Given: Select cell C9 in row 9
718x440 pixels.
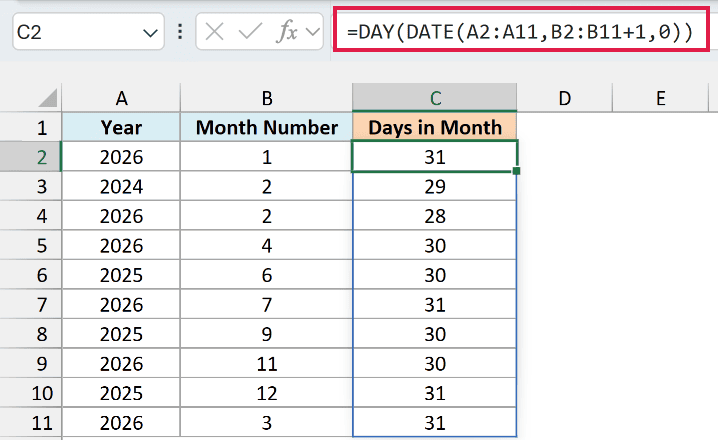Looking at the screenshot, I should [x=435, y=364].
